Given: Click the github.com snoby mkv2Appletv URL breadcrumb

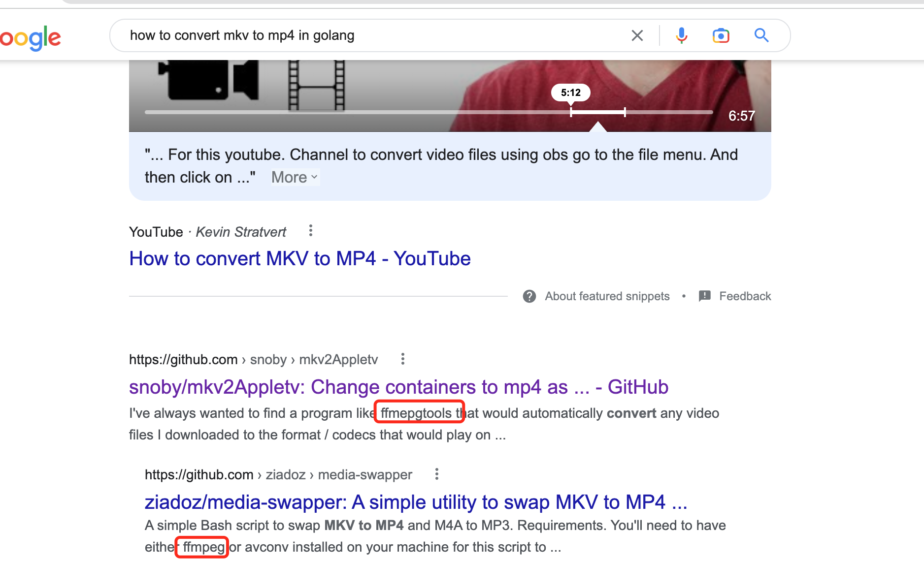Looking at the screenshot, I should [x=253, y=360].
